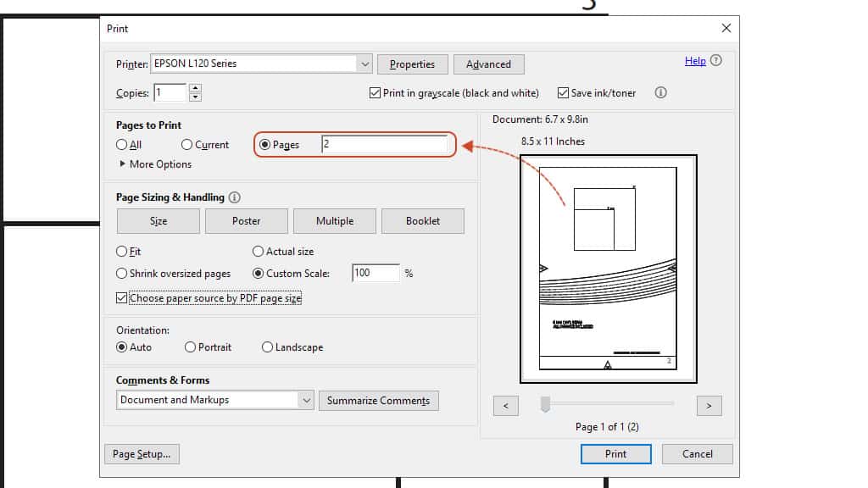Choose the Booklet sizing option

tap(423, 221)
